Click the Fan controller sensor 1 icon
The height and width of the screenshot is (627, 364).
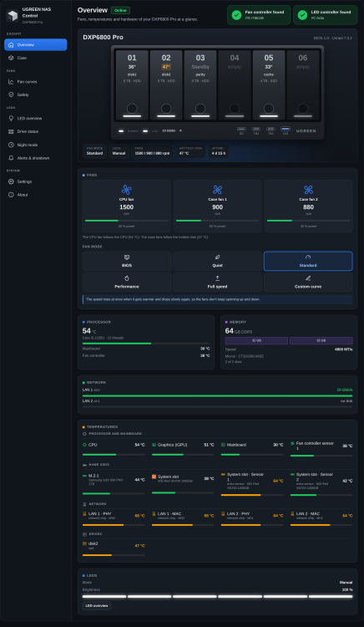(292, 443)
